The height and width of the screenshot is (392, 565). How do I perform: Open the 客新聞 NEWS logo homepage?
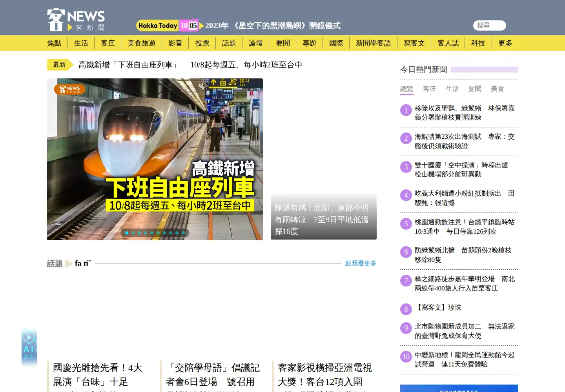76,20
